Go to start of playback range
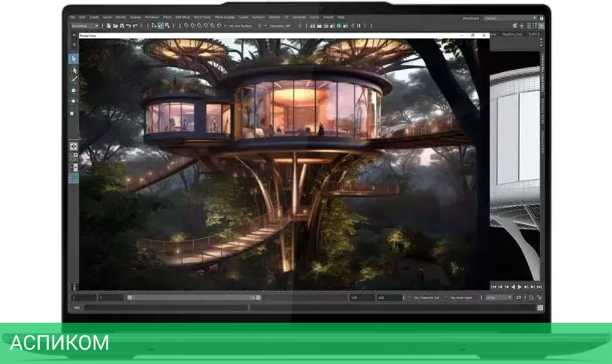 [493, 286]
